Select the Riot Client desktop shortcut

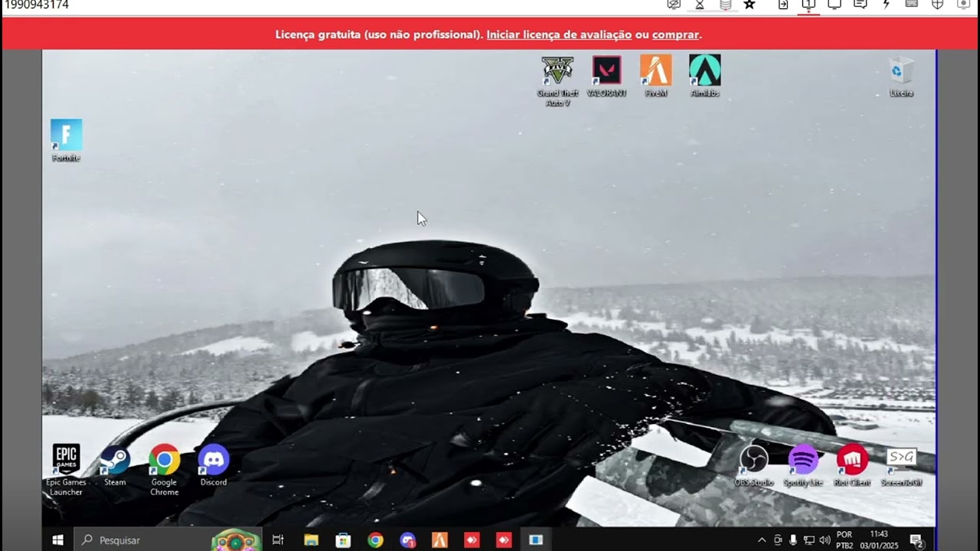pos(852,465)
